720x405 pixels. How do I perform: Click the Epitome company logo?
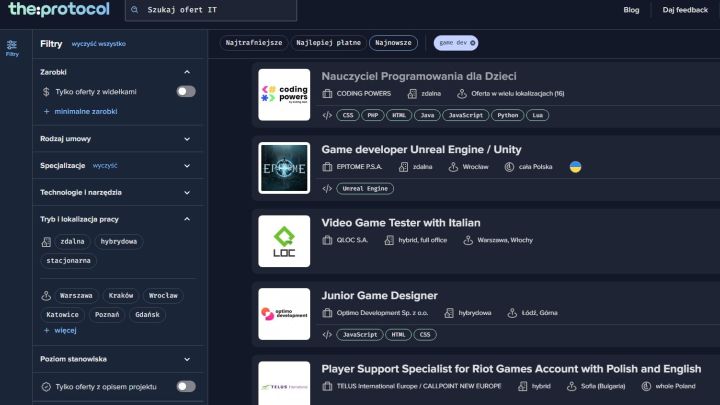[x=284, y=167]
